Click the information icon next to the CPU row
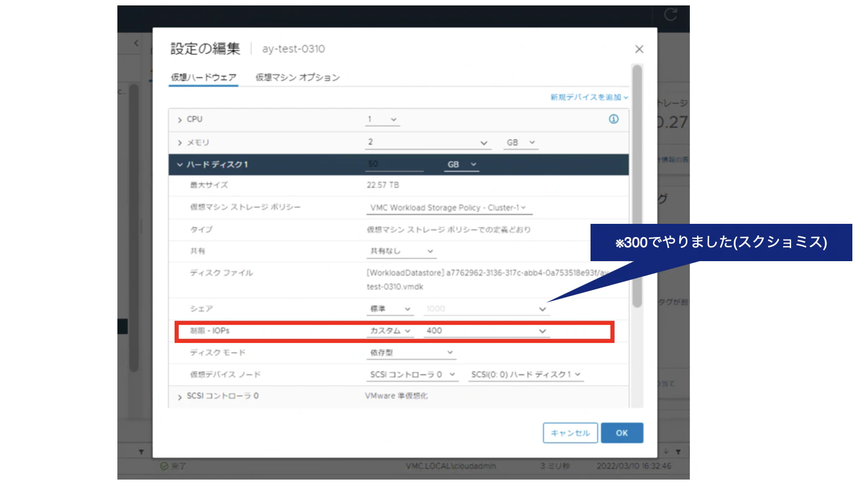Viewport: 868px width, 491px height. pos(613,119)
